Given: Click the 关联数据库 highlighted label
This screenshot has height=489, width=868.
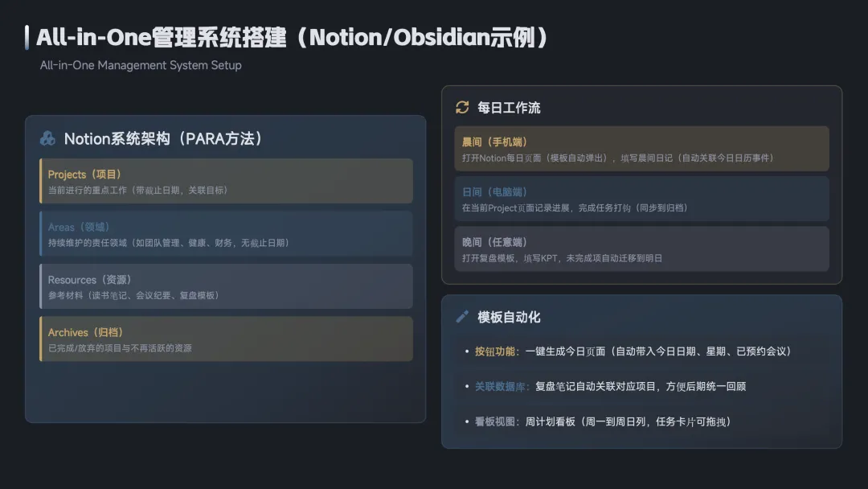Looking at the screenshot, I should point(500,387).
